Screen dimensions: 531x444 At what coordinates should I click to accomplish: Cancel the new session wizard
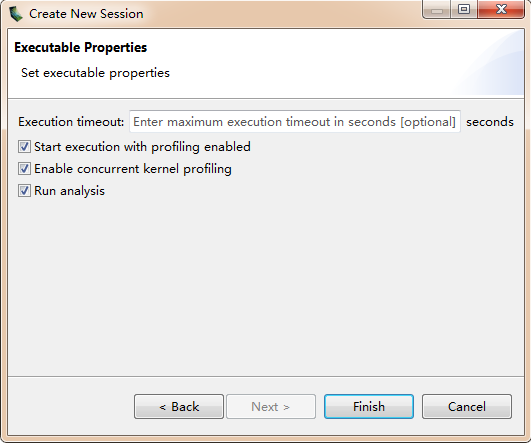[x=467, y=406]
